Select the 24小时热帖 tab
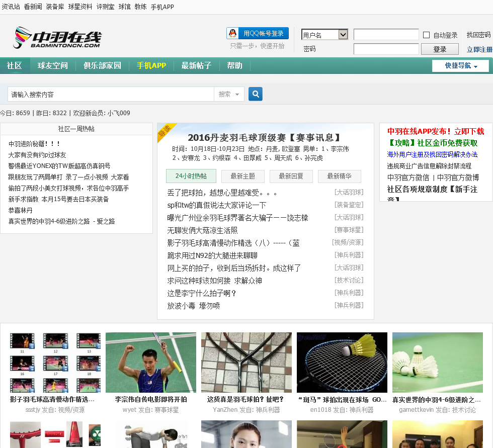 pyautogui.click(x=191, y=176)
